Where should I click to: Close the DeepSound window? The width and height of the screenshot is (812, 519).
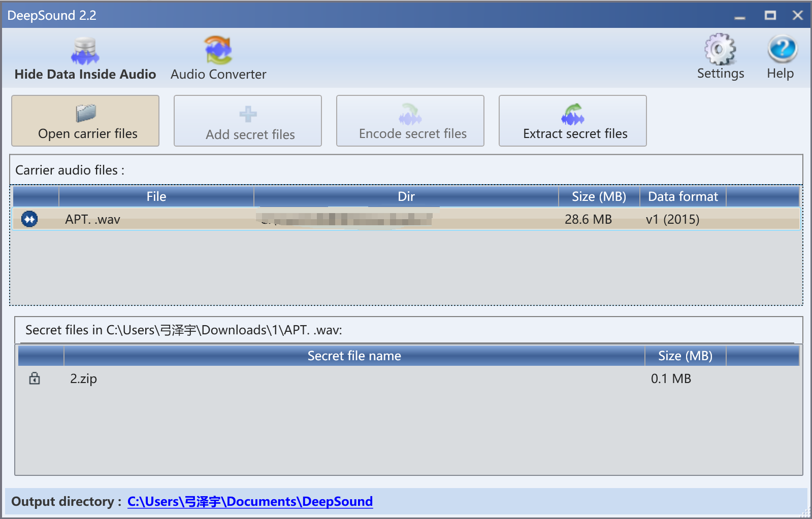[x=798, y=16]
